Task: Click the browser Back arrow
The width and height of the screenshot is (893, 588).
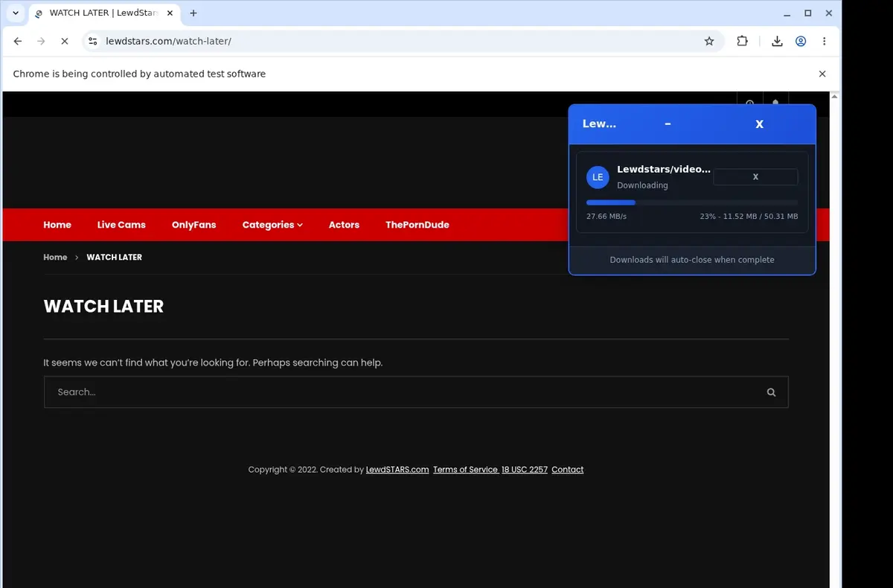Action: point(18,42)
